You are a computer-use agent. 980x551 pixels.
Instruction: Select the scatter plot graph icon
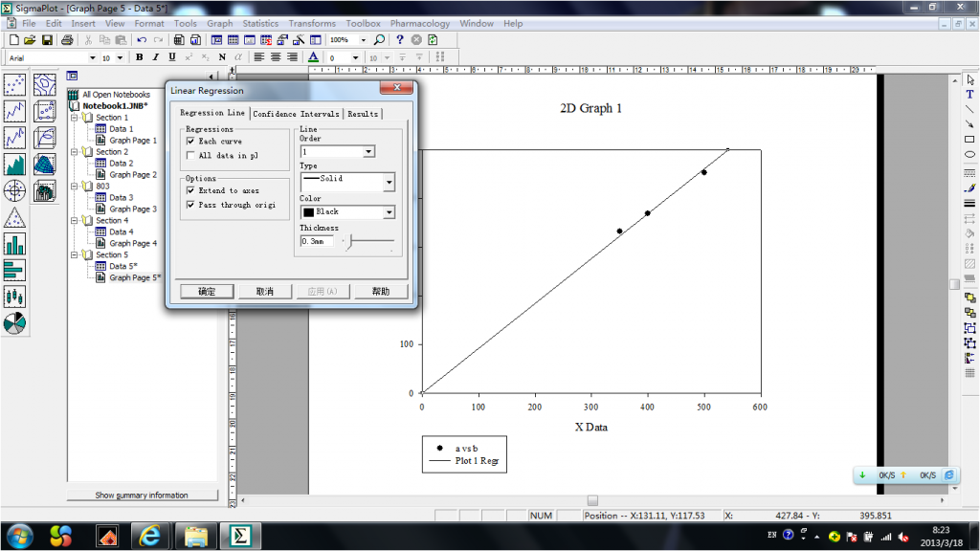(x=14, y=84)
